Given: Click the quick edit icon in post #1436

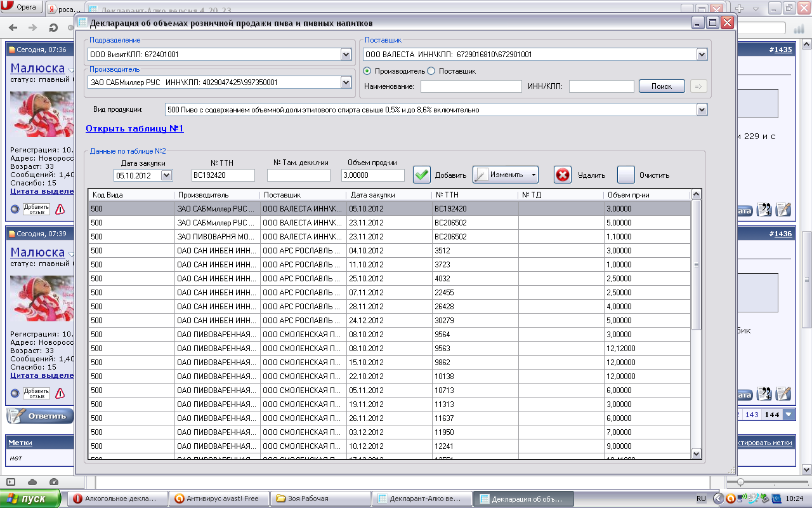Looking at the screenshot, I should [783, 394].
